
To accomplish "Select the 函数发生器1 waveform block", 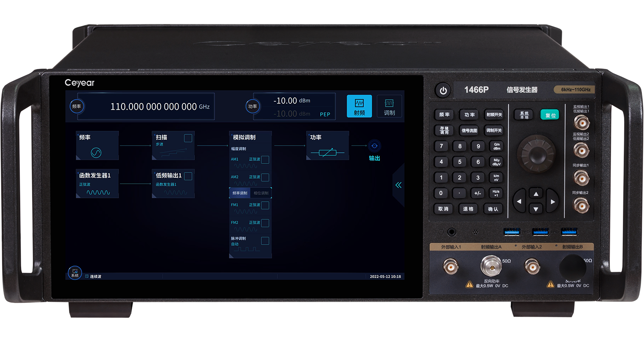I will click(x=97, y=184).
